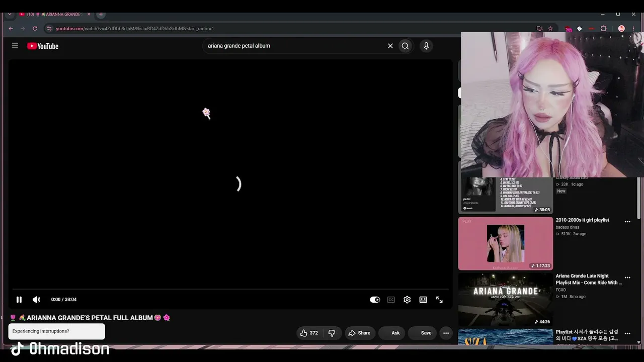Visit the 'badass divas' channel name
The width and height of the screenshot is (644, 362).
tap(568, 227)
